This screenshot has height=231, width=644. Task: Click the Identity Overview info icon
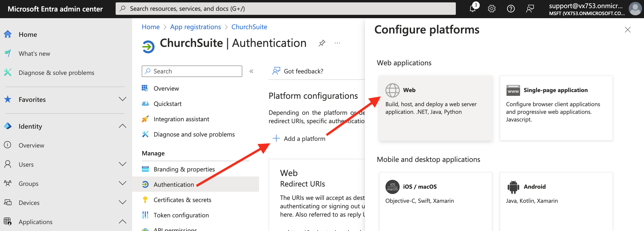pyautogui.click(x=8, y=145)
